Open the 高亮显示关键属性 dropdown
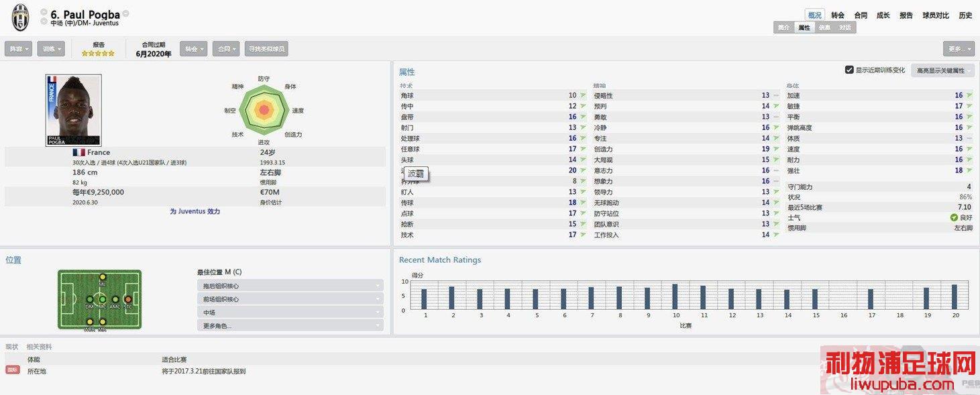The image size is (980, 395). (942, 70)
